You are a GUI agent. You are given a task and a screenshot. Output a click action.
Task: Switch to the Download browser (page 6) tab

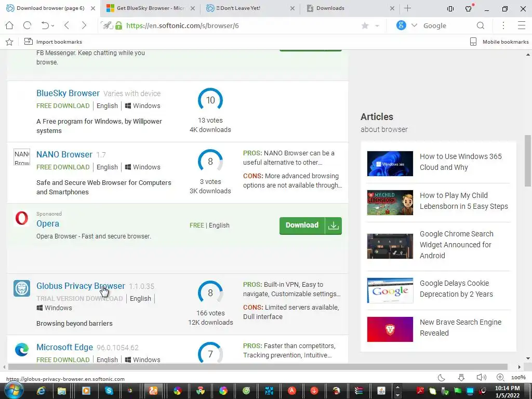click(50, 8)
